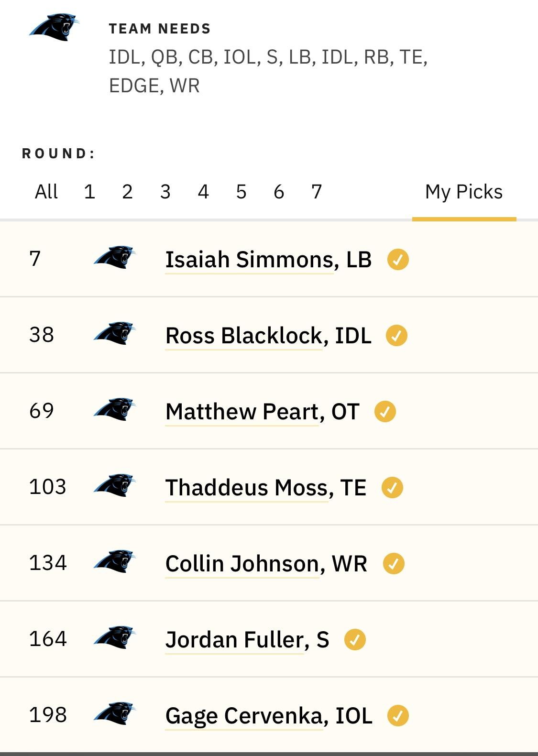
Task: Toggle checkmark next to Jordan Fuller
Action: click(x=355, y=640)
